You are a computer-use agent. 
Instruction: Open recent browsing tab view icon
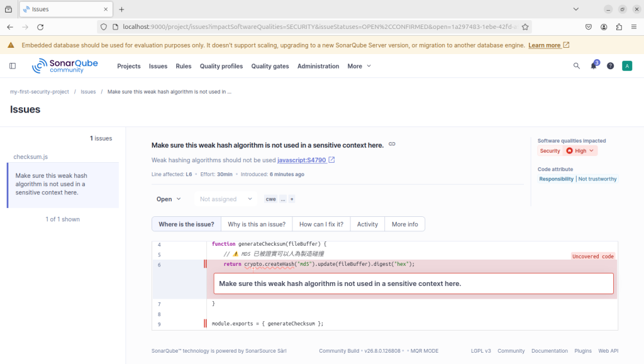8,9
